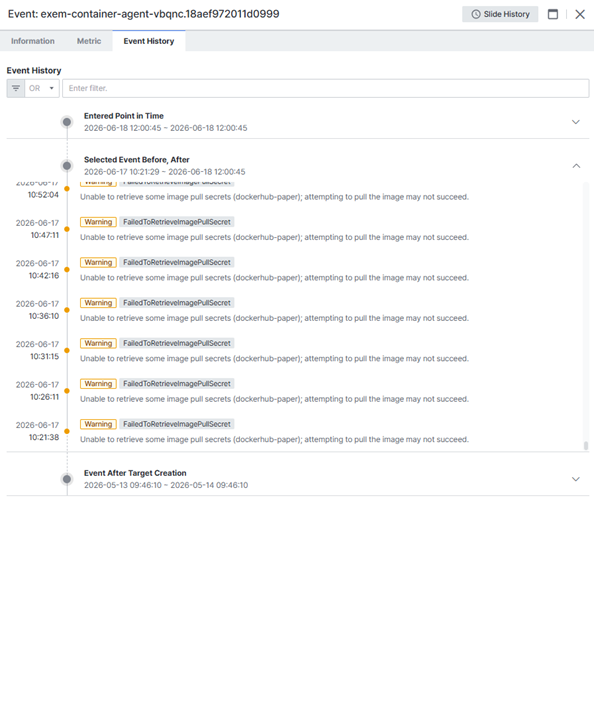Open the OR operator dropdown
This screenshot has height=713, width=594.
point(42,88)
